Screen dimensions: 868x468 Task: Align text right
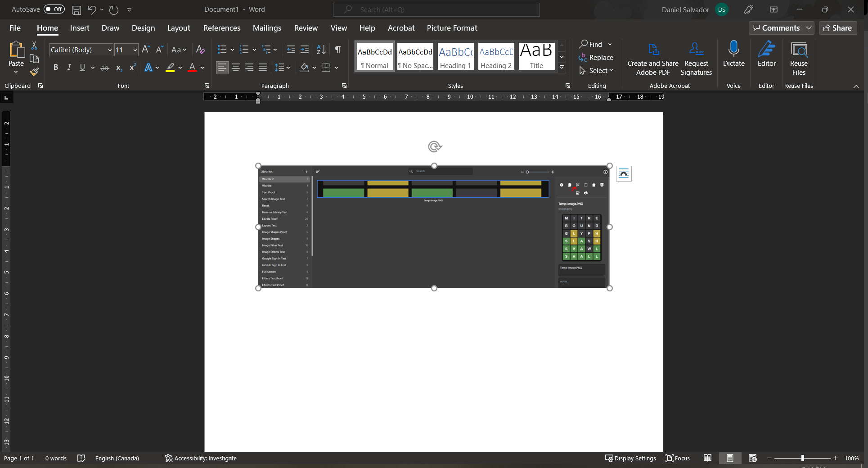pos(249,68)
